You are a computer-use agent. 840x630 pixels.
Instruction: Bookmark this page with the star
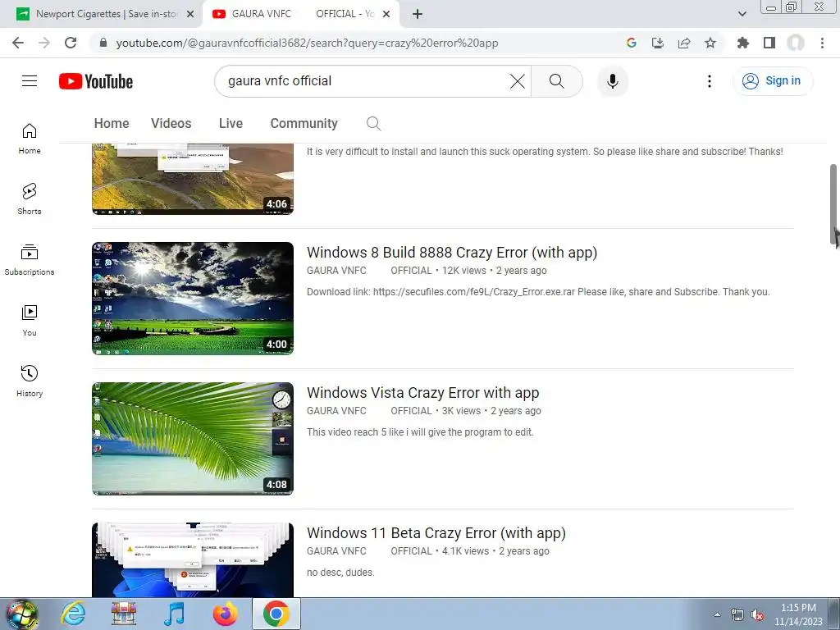[x=710, y=43]
